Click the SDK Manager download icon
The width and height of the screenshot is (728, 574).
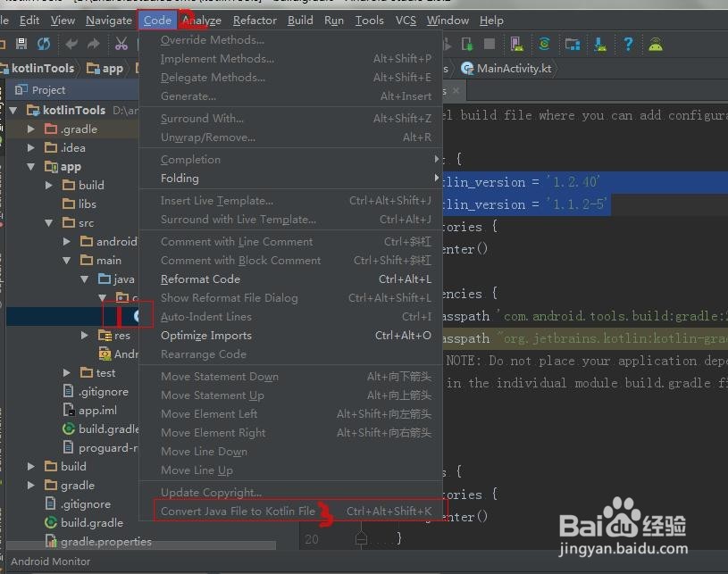(x=600, y=44)
